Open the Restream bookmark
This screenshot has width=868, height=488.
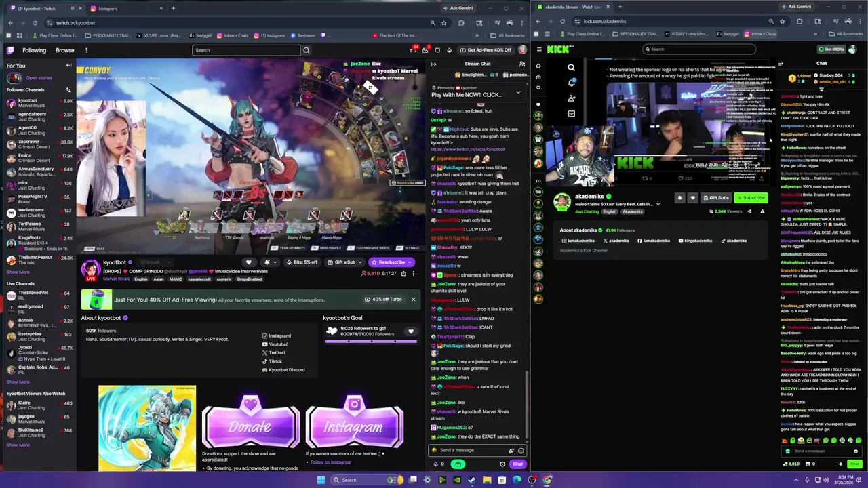click(302, 35)
